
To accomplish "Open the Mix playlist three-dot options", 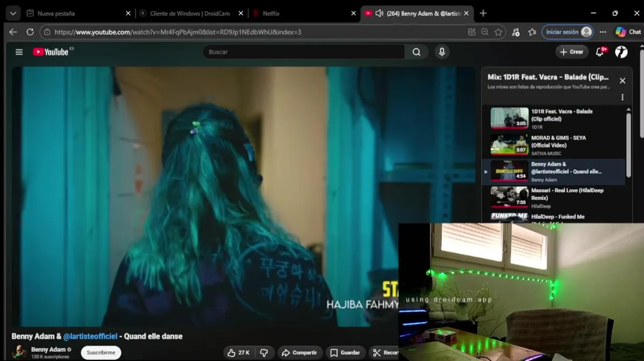I will [622, 97].
